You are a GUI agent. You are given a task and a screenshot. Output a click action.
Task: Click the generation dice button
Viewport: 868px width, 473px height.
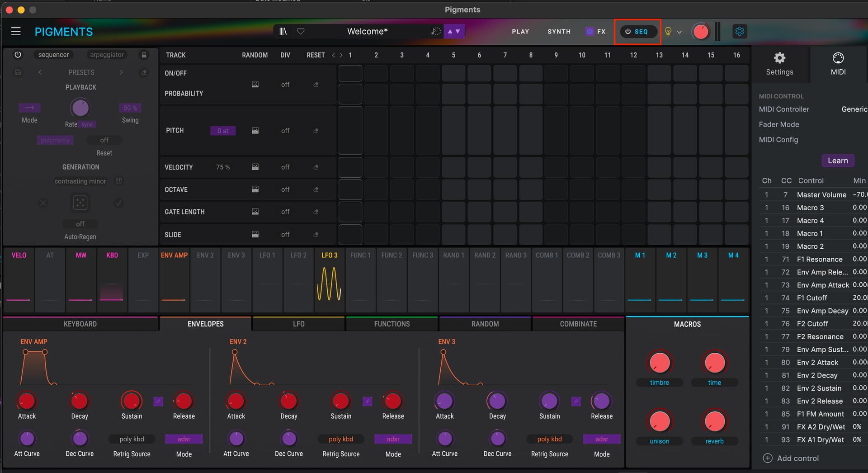pyautogui.click(x=80, y=203)
